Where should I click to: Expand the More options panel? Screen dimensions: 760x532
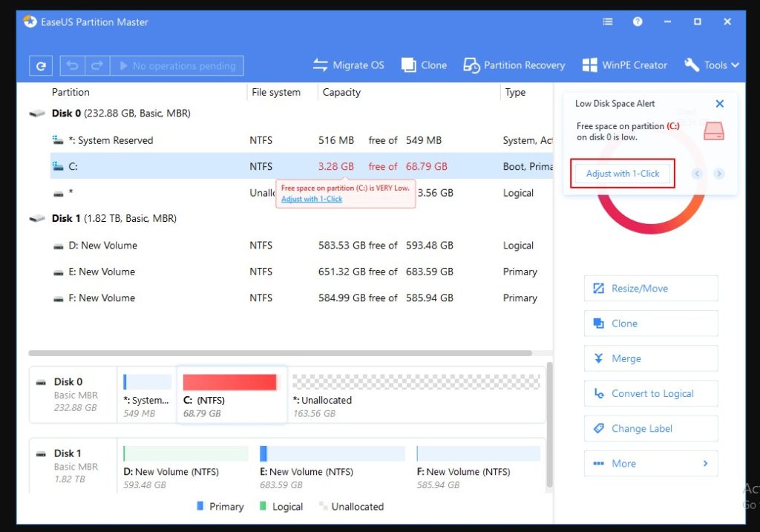coord(650,463)
